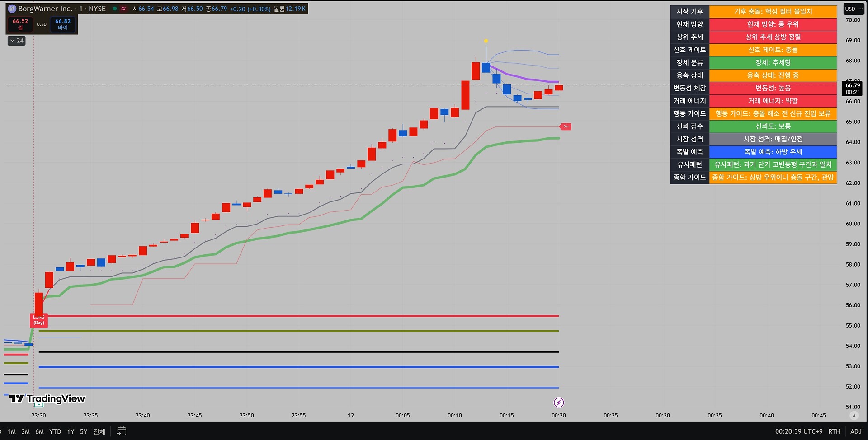Click the yellow dot signal above the peak candle
Screen dimensions: 868x440
[x=486, y=41]
